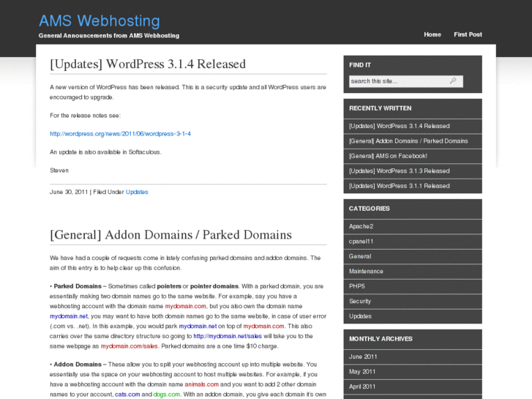The width and height of the screenshot is (532, 399).
Task: Click the tagline 'General Announcements from AMS Webhosting'
Action: [109, 35]
